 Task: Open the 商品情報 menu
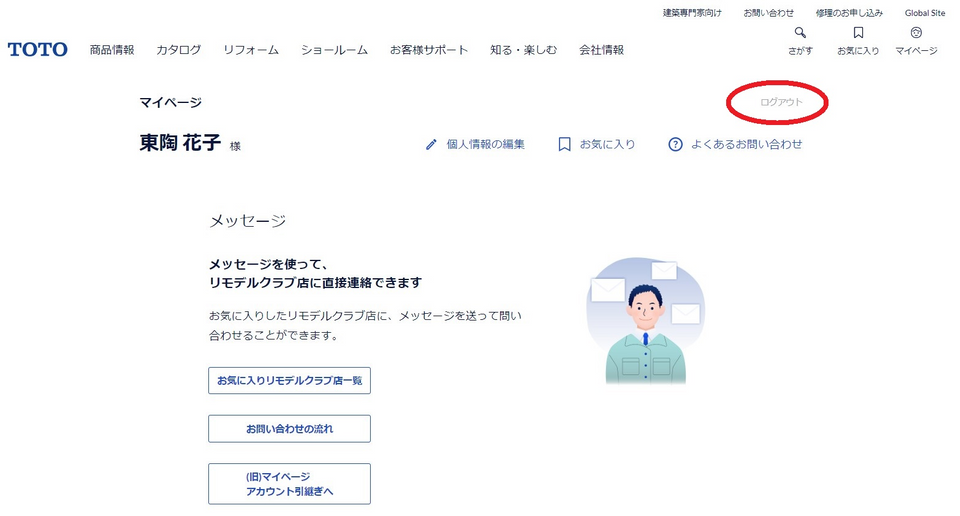pos(111,50)
